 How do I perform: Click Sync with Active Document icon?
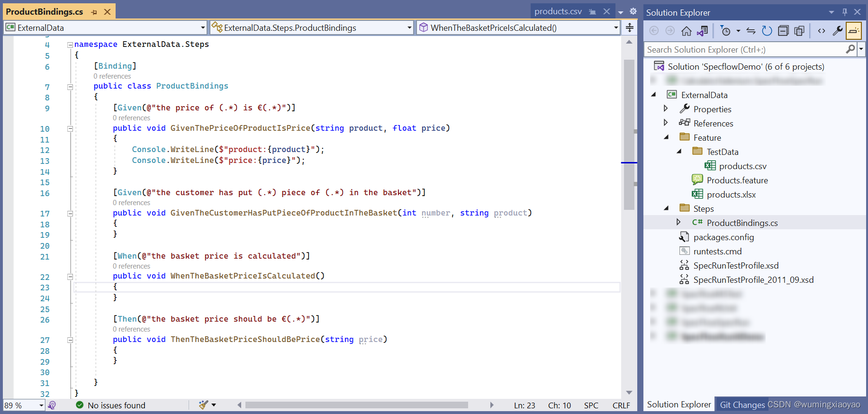click(751, 31)
